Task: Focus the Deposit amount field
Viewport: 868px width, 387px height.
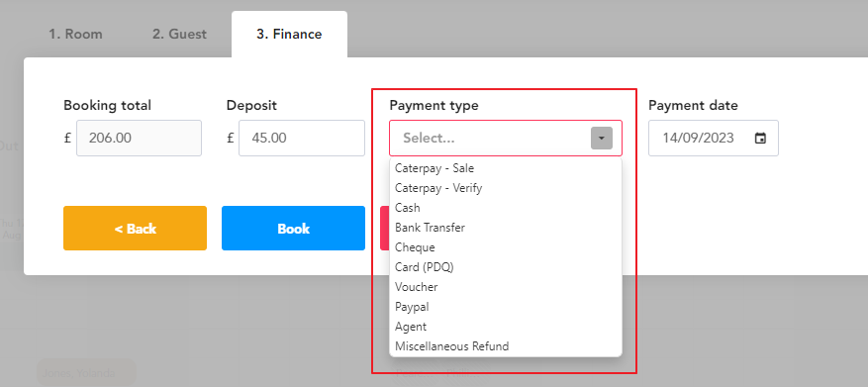Action: [x=302, y=139]
